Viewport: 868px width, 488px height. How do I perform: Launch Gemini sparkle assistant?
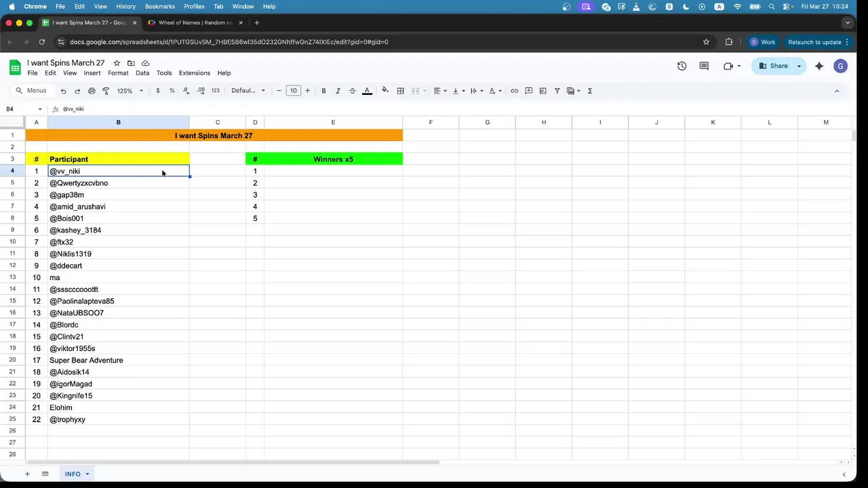[819, 66]
